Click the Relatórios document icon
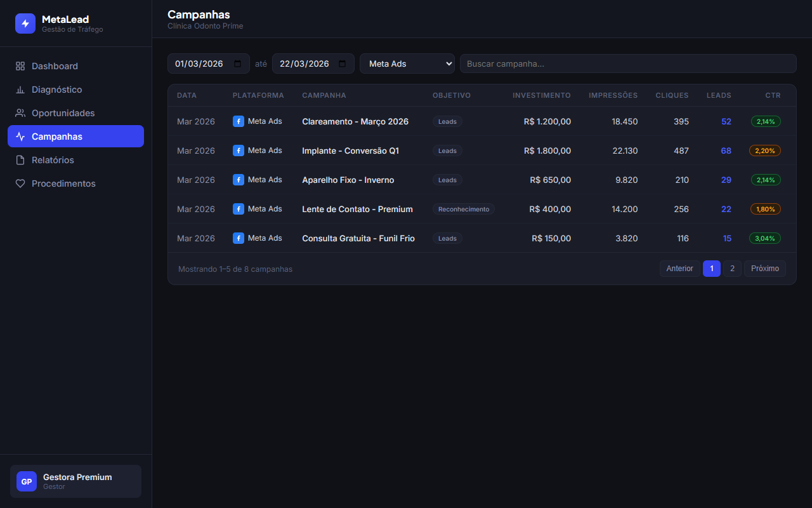 click(20, 160)
